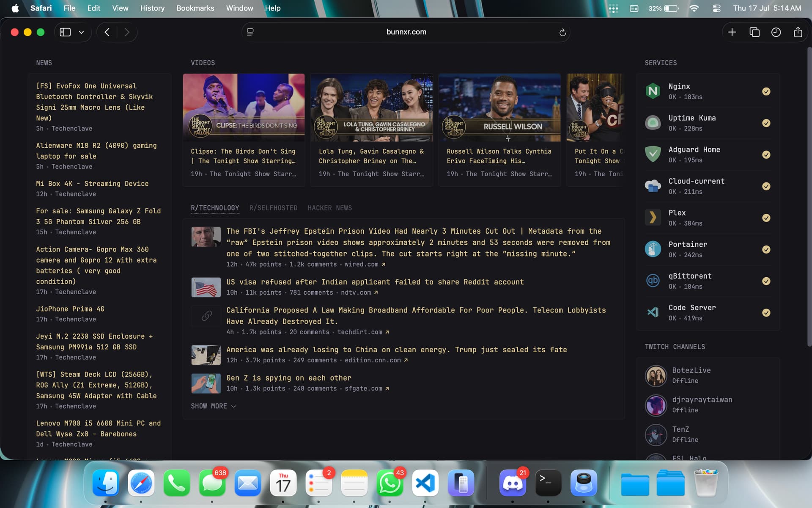Play the Lola Tung video thumbnail
The width and height of the screenshot is (812, 508).
pos(371,108)
